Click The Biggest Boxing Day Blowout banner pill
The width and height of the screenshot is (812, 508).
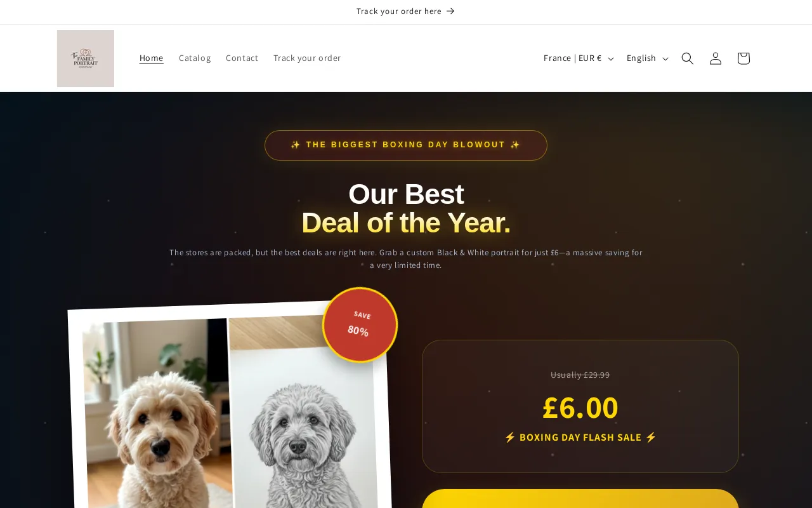(x=406, y=145)
